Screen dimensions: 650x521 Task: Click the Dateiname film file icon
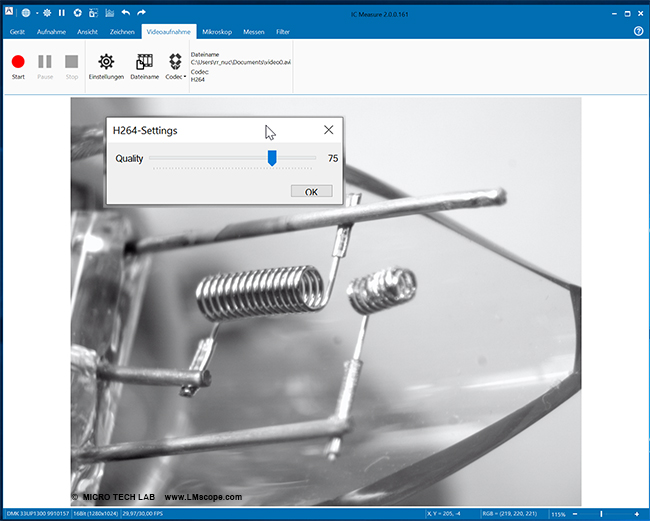[144, 62]
